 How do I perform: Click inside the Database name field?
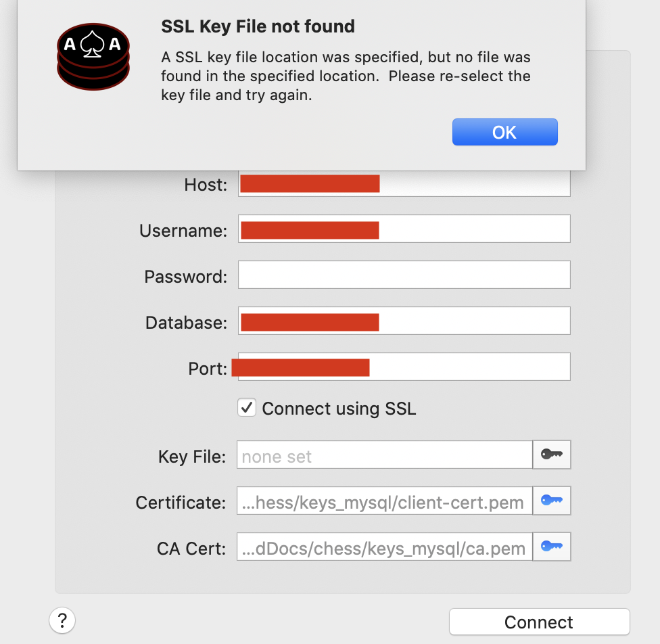[404, 321]
